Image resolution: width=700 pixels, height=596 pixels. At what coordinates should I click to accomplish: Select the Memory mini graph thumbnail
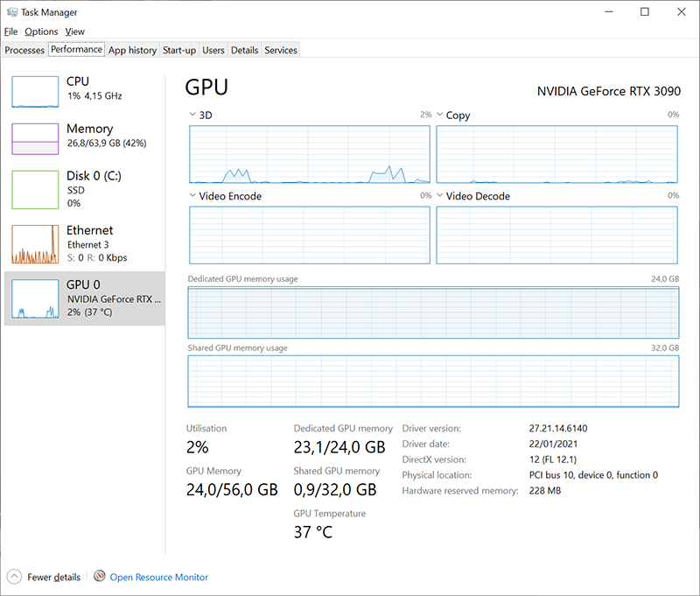(35, 139)
